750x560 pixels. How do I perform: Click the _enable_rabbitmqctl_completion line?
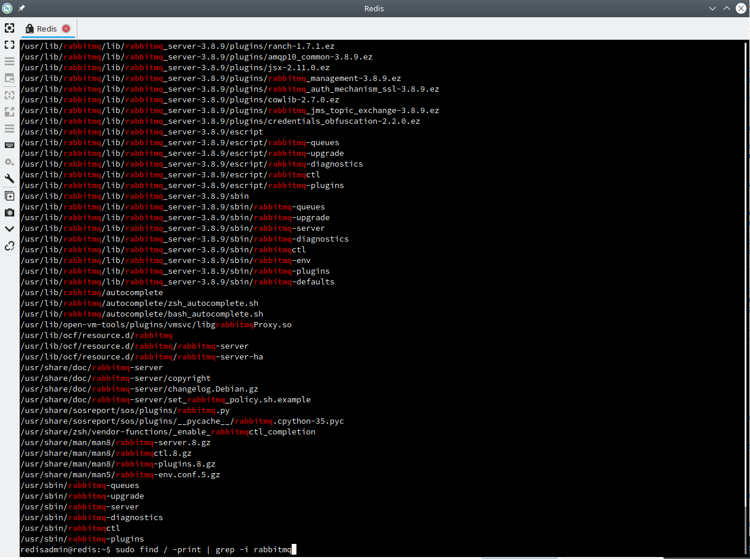(168, 431)
